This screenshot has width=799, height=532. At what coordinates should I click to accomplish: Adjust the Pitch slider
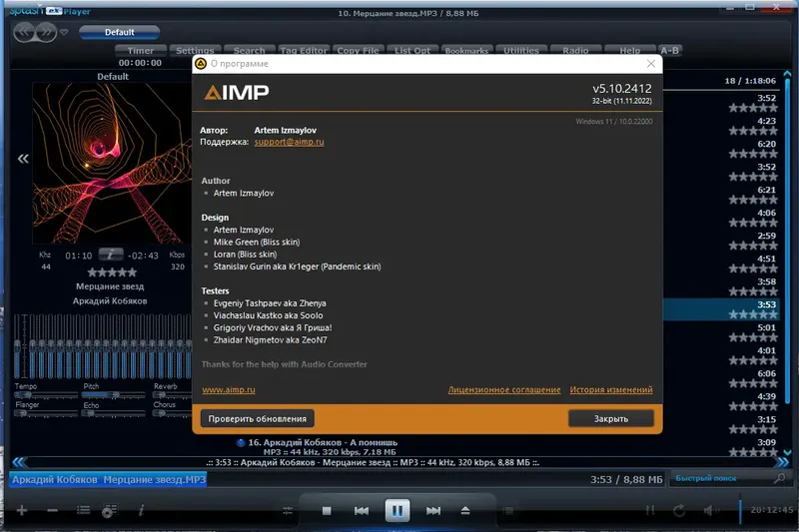(x=114, y=395)
